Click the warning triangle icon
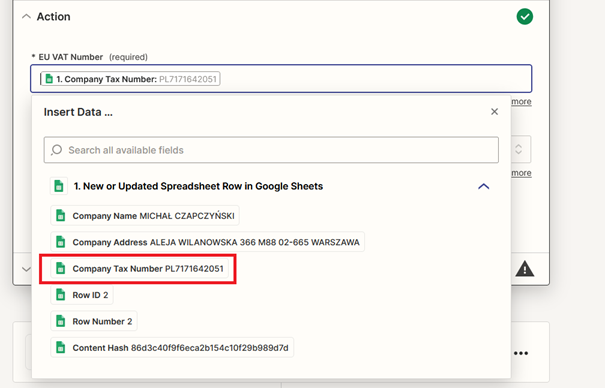The width and height of the screenshot is (605, 388). coord(525,269)
